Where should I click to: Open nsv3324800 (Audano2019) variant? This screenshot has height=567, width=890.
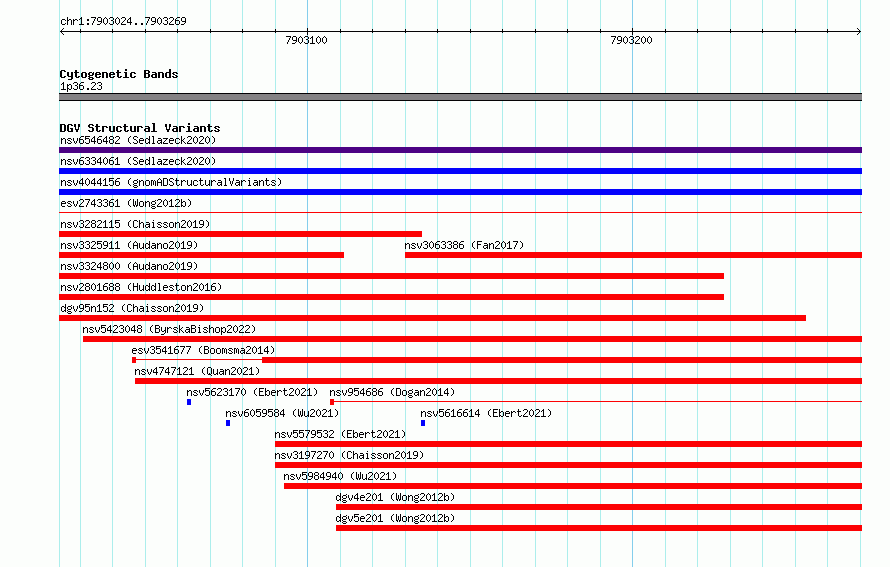tap(129, 266)
